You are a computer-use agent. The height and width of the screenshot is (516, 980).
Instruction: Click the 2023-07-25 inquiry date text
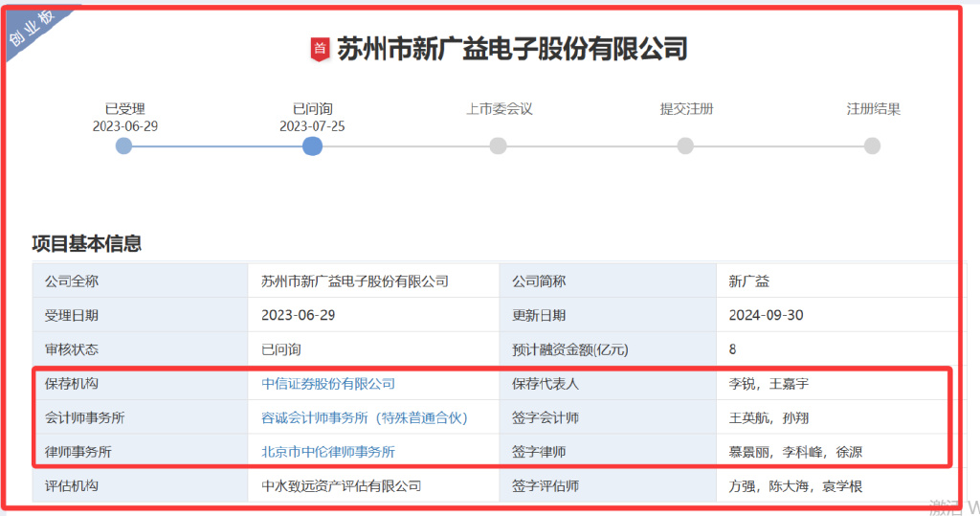pos(312,126)
